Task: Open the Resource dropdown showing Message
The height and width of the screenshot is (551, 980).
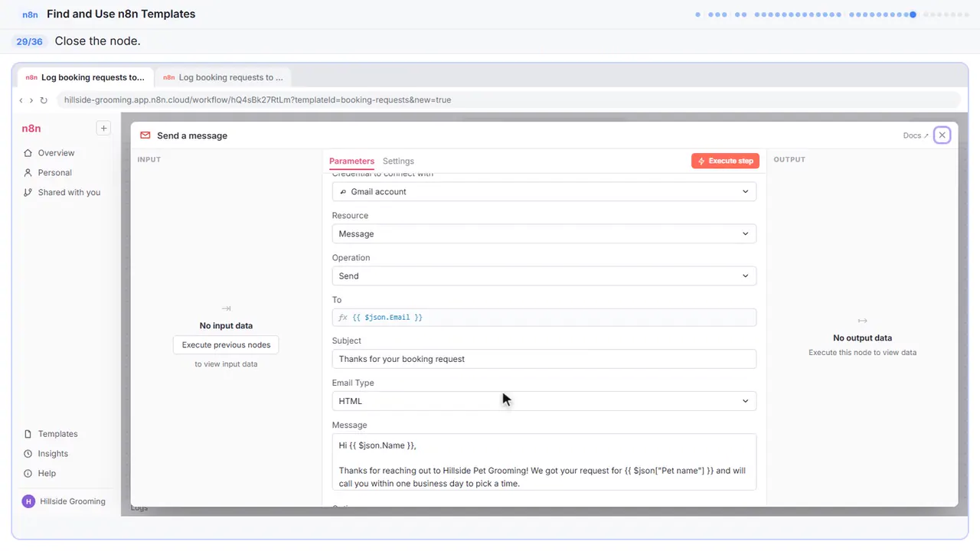Action: click(544, 233)
